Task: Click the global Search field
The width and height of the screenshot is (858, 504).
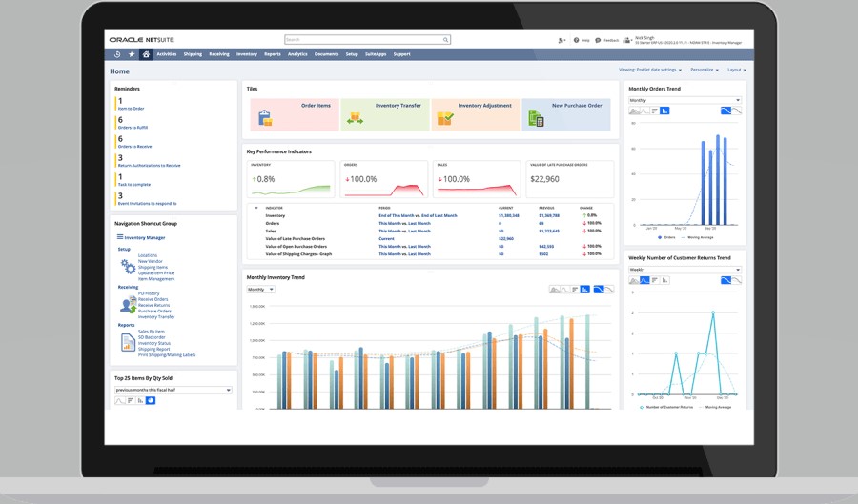Action: 367,40
